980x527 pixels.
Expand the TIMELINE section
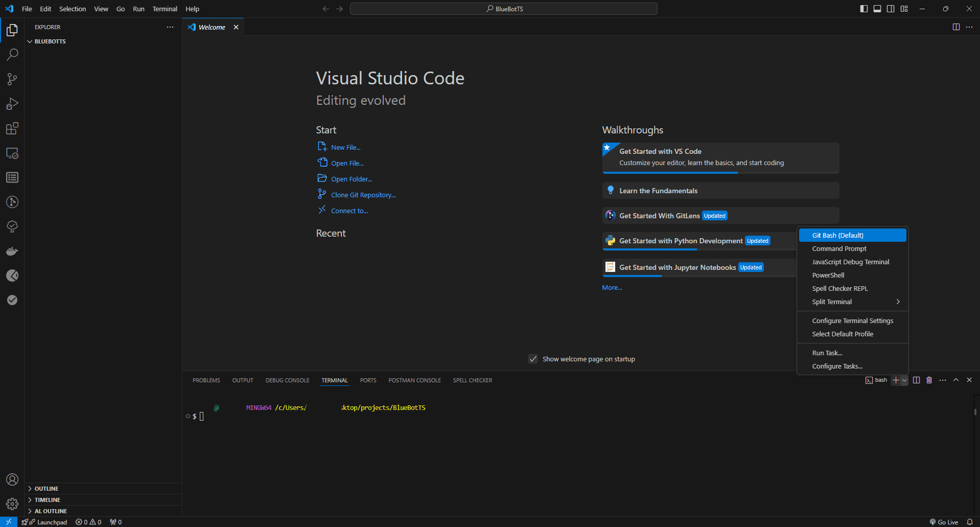pos(103,500)
